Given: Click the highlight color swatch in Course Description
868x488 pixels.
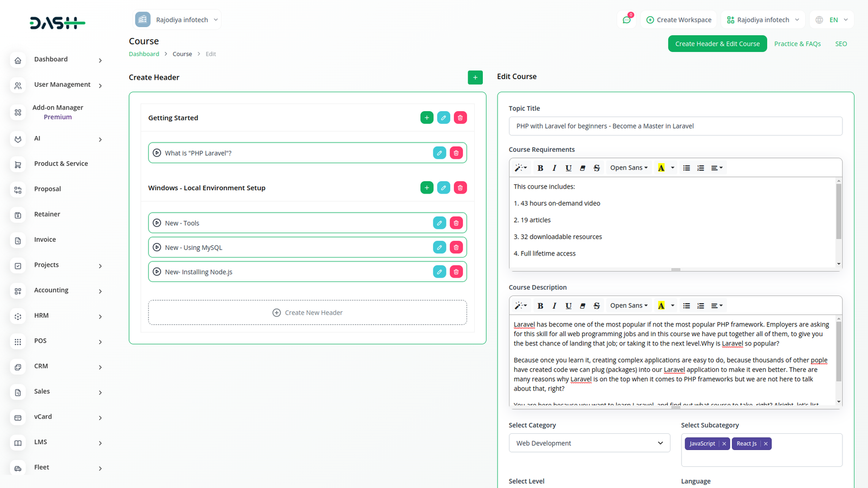Looking at the screenshot, I should 661,306.
